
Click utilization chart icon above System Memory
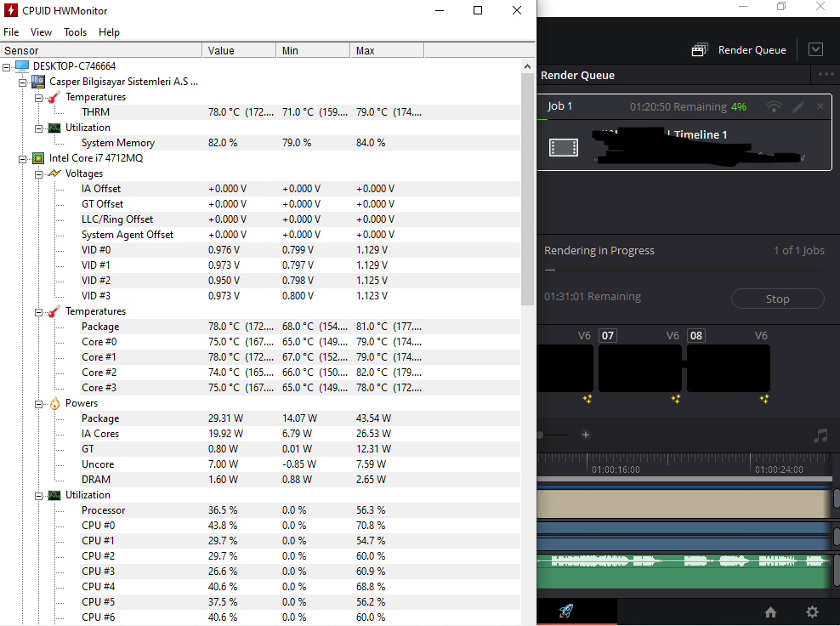click(x=54, y=128)
